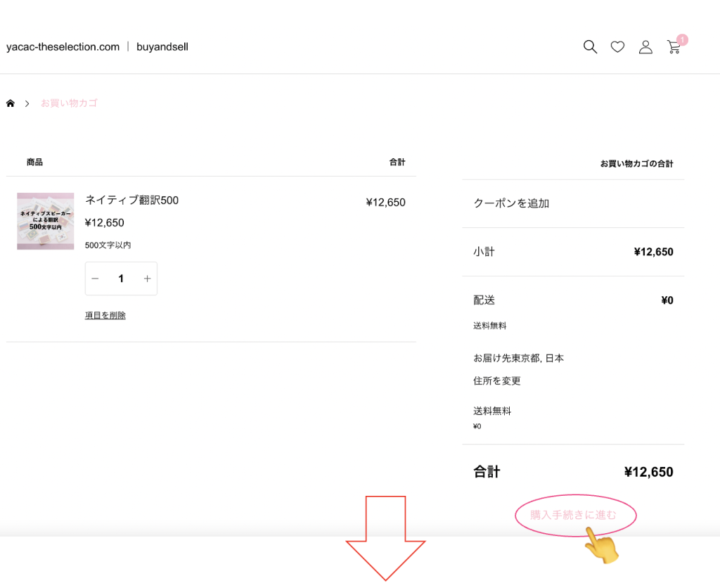The width and height of the screenshot is (720, 588).
Task: Click the quantity number field
Action: tap(121, 279)
